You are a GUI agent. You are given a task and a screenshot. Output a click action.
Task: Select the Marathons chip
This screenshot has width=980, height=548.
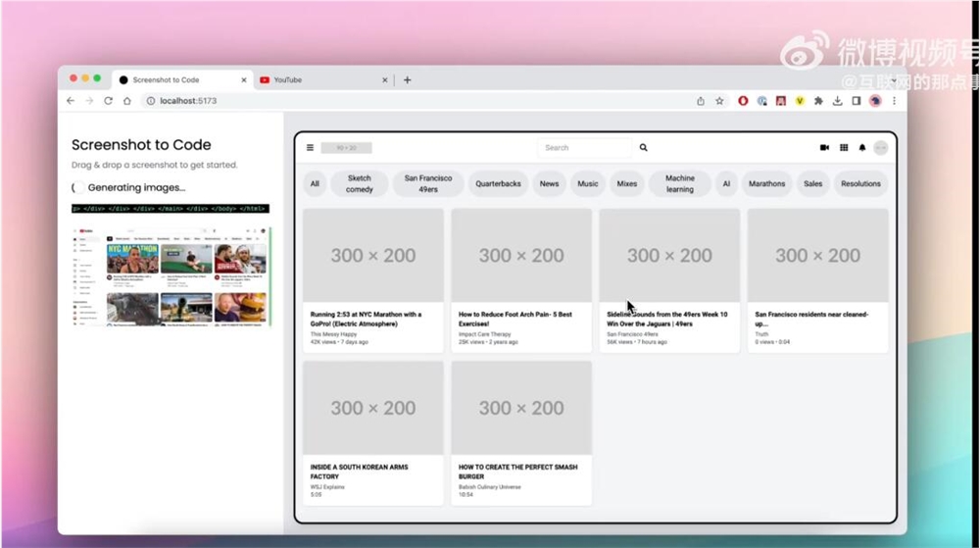(767, 183)
